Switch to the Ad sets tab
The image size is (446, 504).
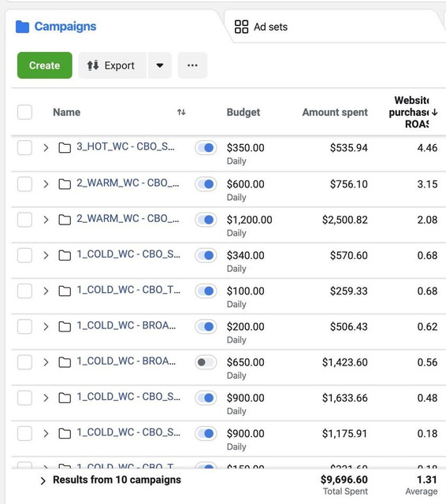[261, 27]
